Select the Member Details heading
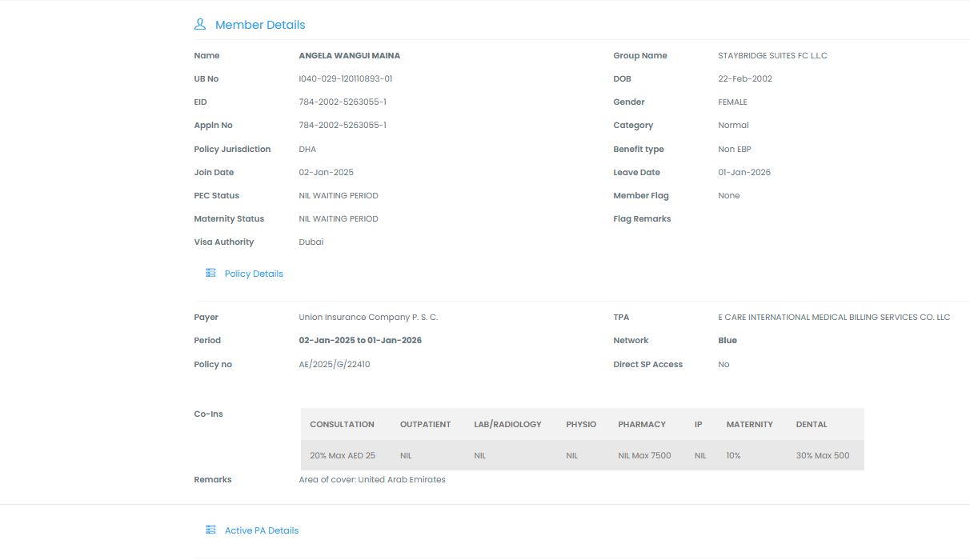This screenshot has height=560, width=970. [260, 25]
